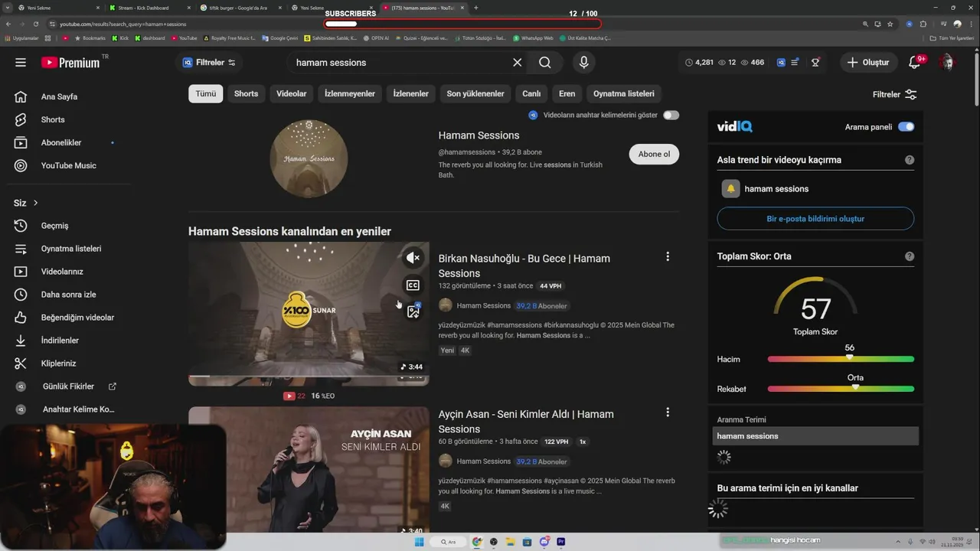Open help icon beside Toplam Skor
Screen dimensions: 980x551
click(x=910, y=256)
